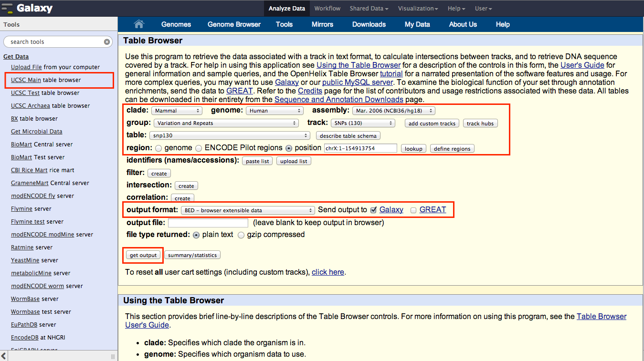The height and width of the screenshot is (361, 644).
Task: Open the Using the Table Browser link
Action: [x=359, y=65]
